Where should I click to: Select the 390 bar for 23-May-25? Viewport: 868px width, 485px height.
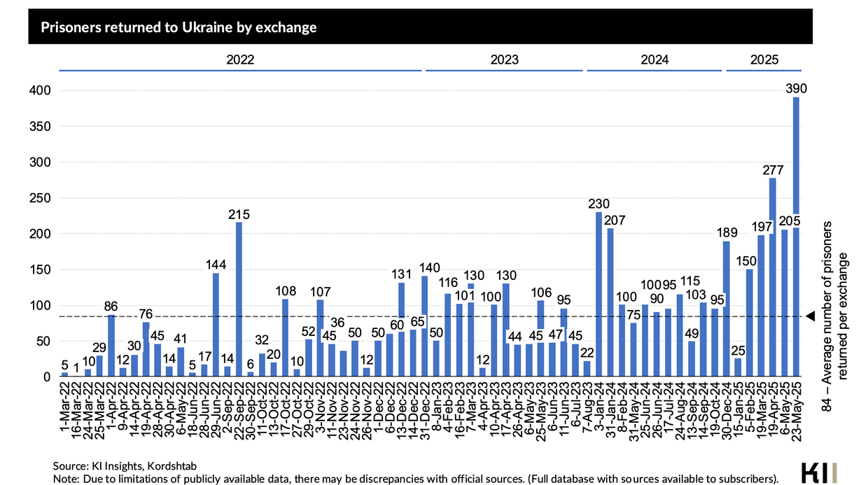point(796,237)
